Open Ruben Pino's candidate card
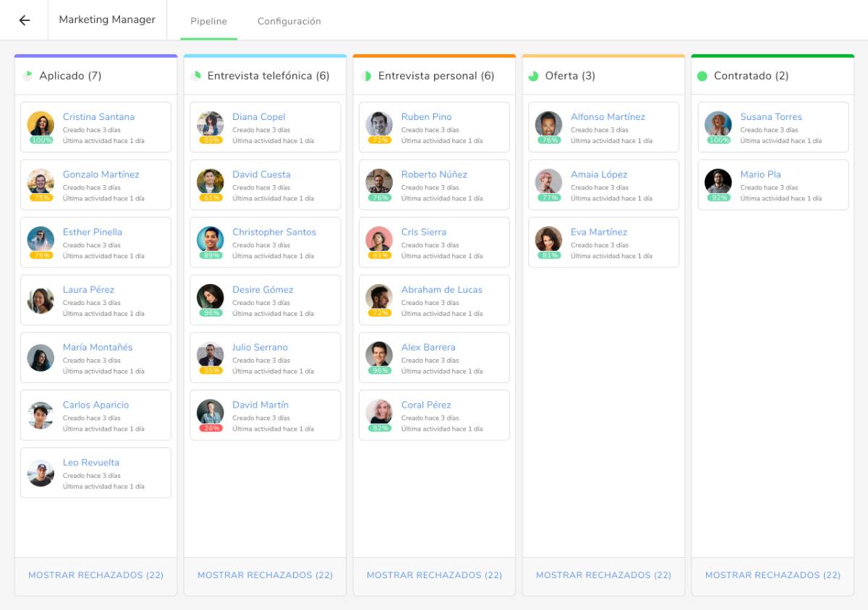Viewport: 868px width, 610px height. (x=434, y=126)
